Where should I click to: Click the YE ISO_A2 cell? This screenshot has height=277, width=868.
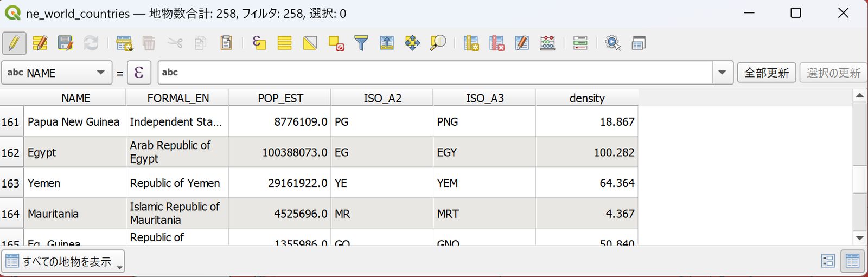382,183
